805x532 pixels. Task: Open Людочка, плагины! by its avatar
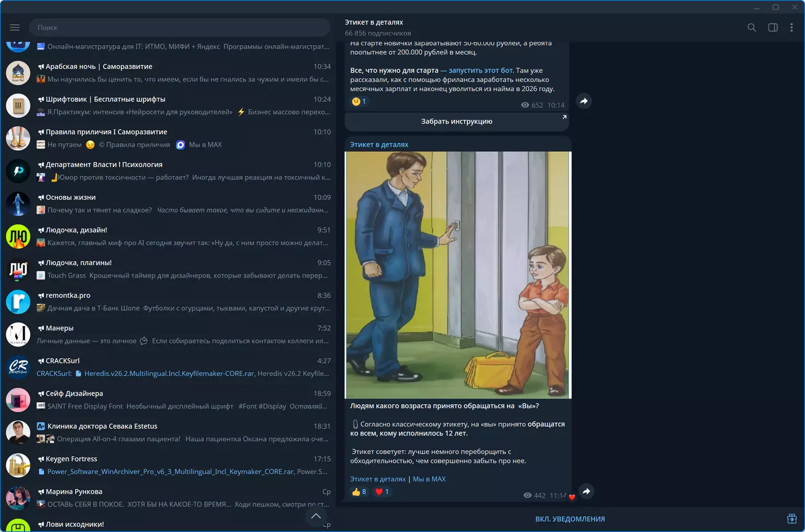pos(18,269)
